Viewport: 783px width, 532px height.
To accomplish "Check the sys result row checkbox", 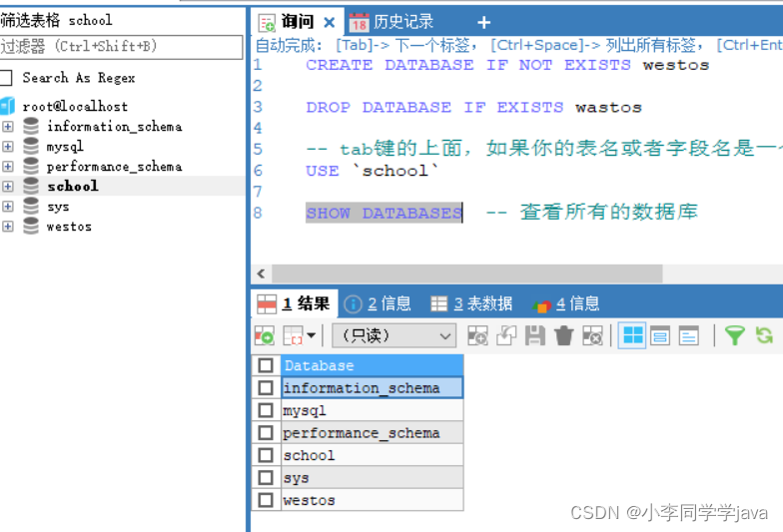I will (x=266, y=477).
